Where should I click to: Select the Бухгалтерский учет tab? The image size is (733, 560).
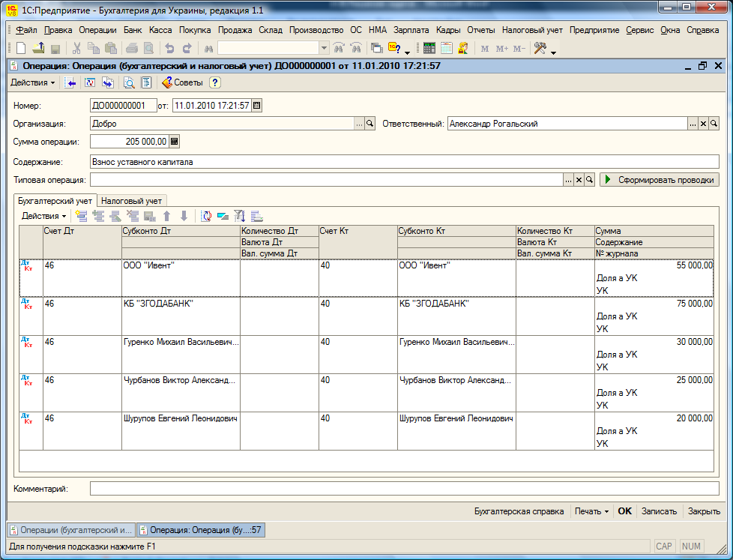[x=55, y=200]
